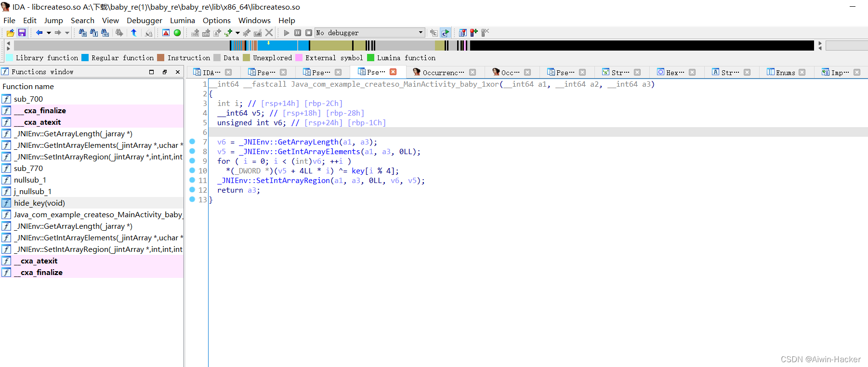
Task: Toggle breakpoint dot on line 9
Action: (192, 161)
